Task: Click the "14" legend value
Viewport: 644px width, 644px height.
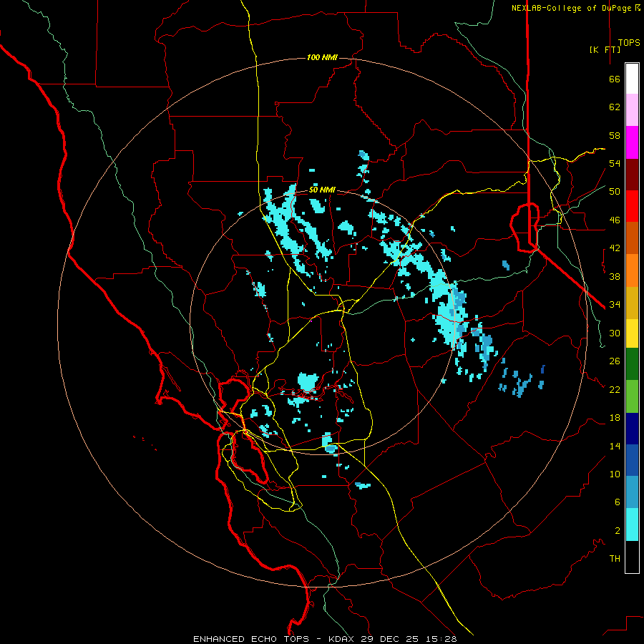Action: point(615,446)
